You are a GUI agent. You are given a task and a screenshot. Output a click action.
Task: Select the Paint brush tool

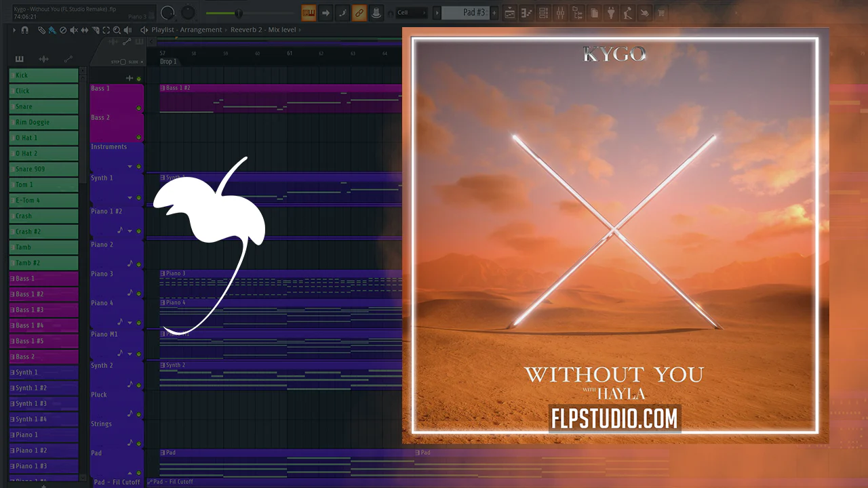point(52,30)
